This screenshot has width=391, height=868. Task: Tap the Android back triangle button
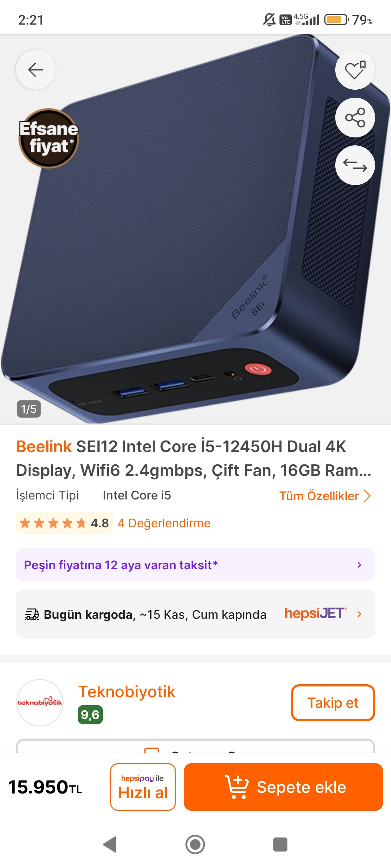click(x=110, y=844)
